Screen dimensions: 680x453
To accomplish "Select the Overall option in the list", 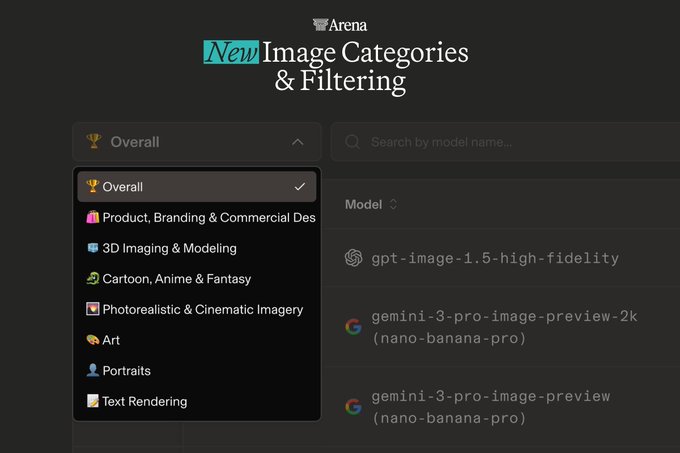I will [196, 186].
